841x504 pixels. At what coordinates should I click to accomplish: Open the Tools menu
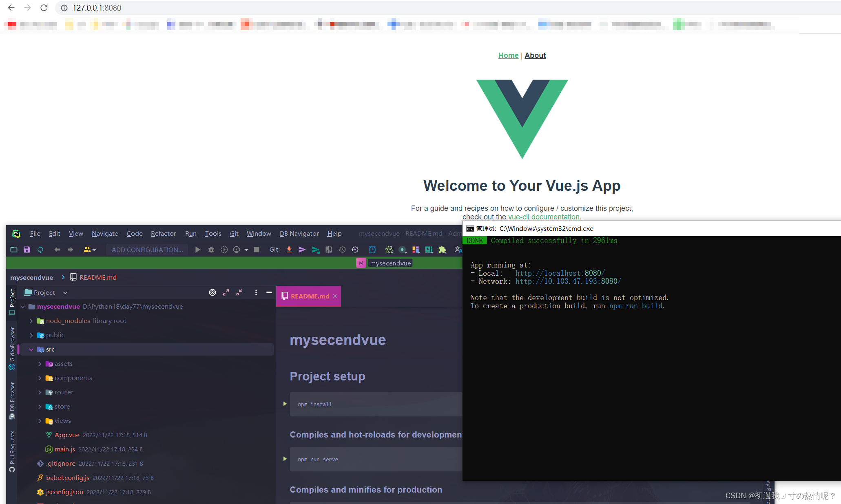pyautogui.click(x=213, y=233)
